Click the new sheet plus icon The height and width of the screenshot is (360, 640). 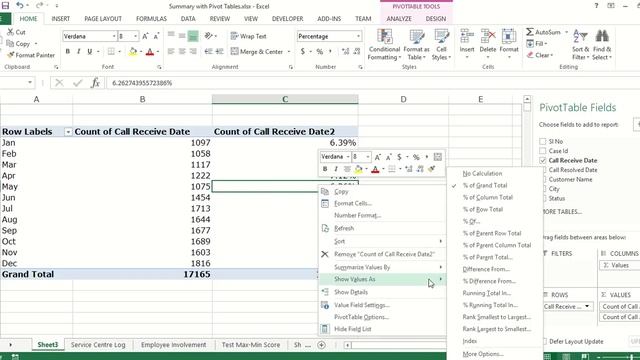(322, 345)
